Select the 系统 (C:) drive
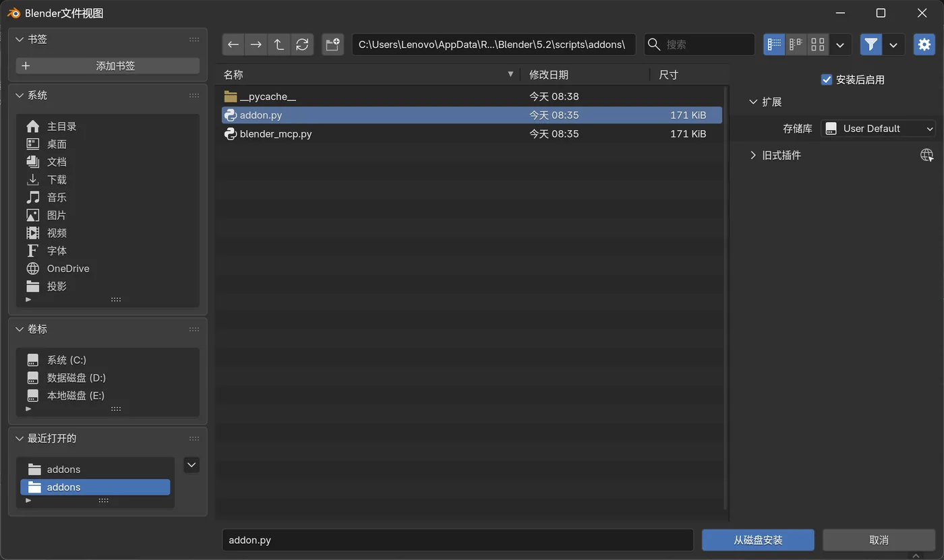The width and height of the screenshot is (944, 560). coord(108,360)
